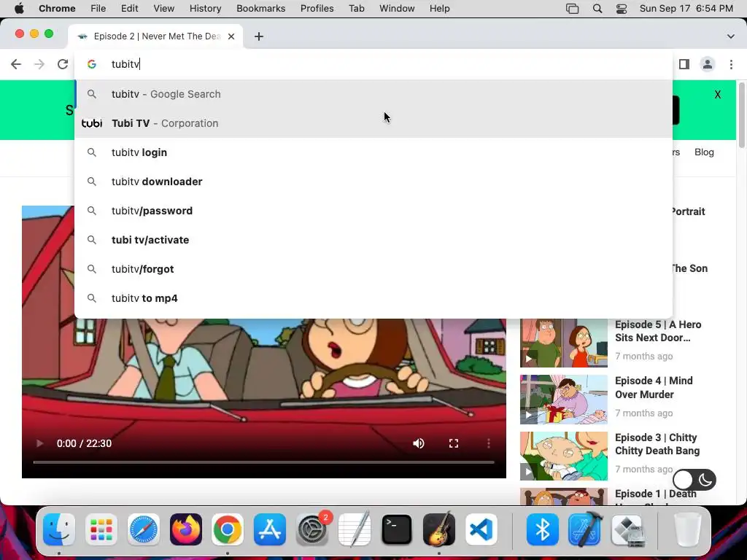This screenshot has height=560, width=747.
Task: Open the Chrome app menu
Action: point(57,8)
